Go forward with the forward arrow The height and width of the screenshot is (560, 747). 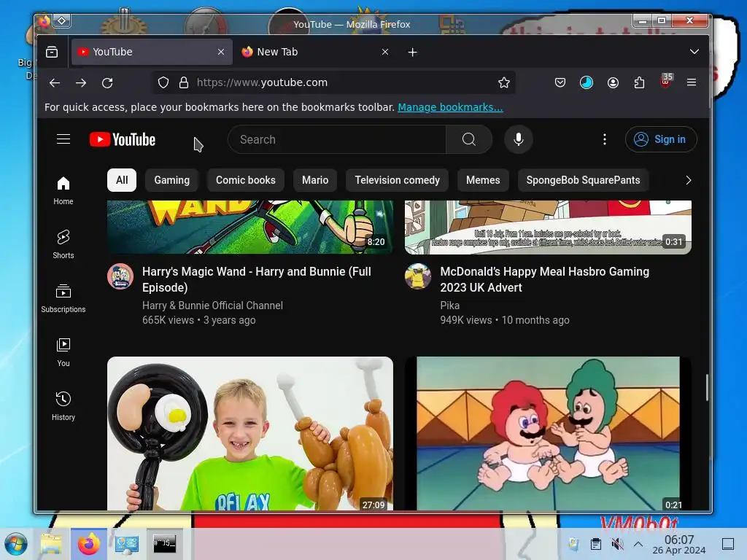[x=81, y=83]
